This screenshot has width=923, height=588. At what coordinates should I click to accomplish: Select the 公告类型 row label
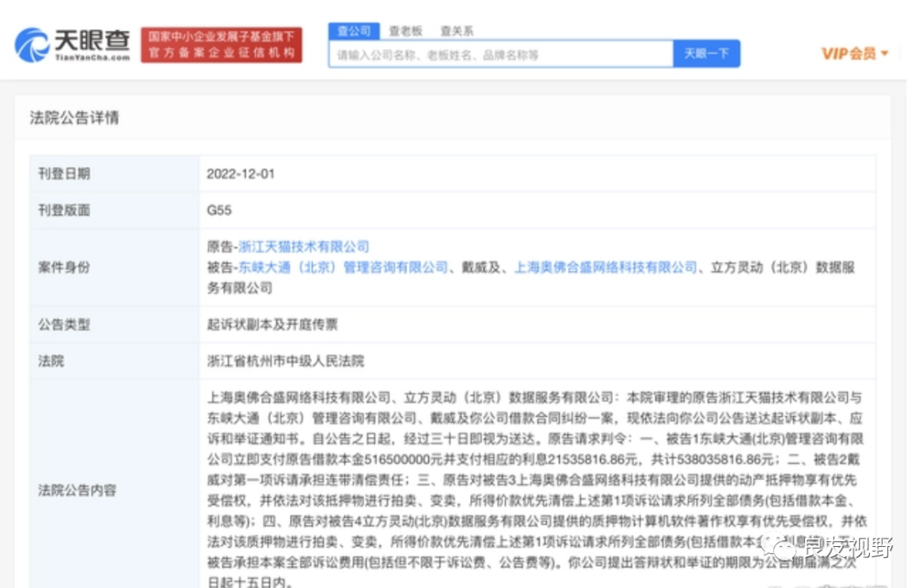point(64,324)
